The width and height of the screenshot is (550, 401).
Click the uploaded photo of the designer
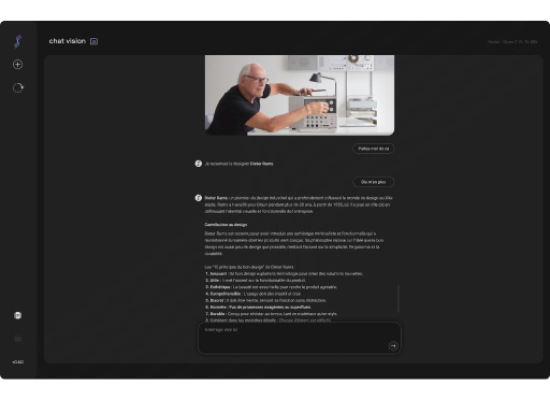(300, 95)
